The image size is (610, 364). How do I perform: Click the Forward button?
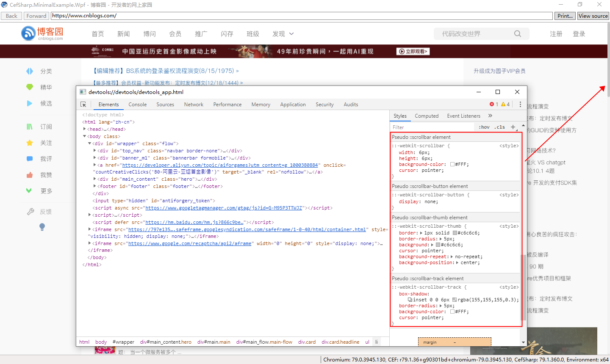coord(36,16)
